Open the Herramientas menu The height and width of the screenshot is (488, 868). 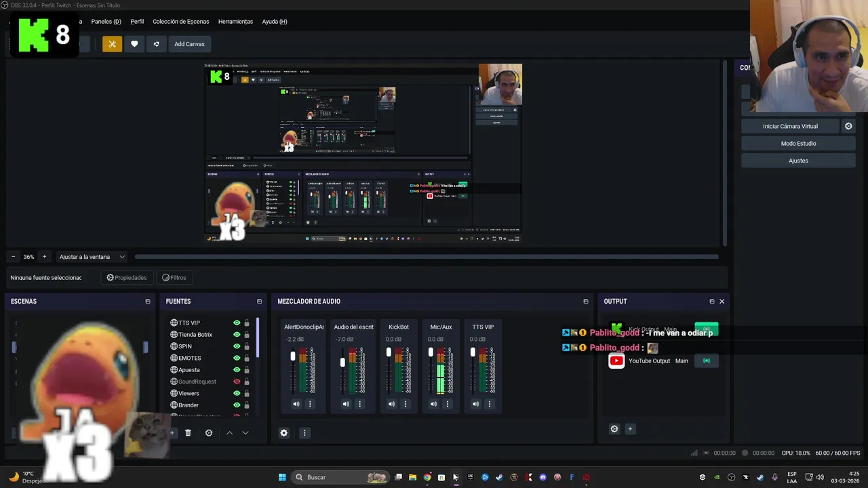[x=235, y=22]
